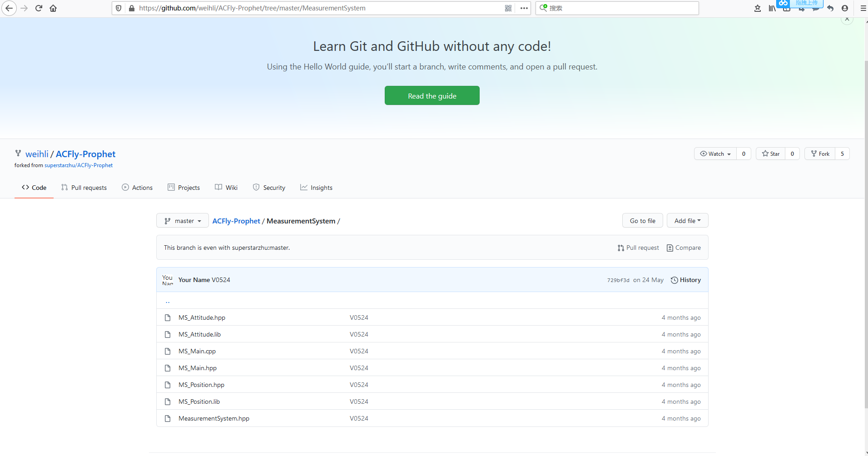This screenshot has height=456, width=868.
Task: Open the MS_Main.cpp file
Action: click(197, 351)
